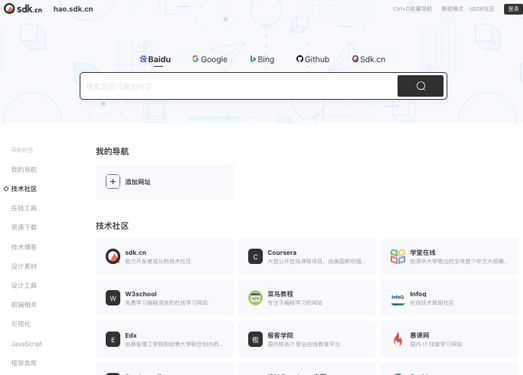Click the sdk.cn logo in header
The image size is (523, 375).
[23, 9]
